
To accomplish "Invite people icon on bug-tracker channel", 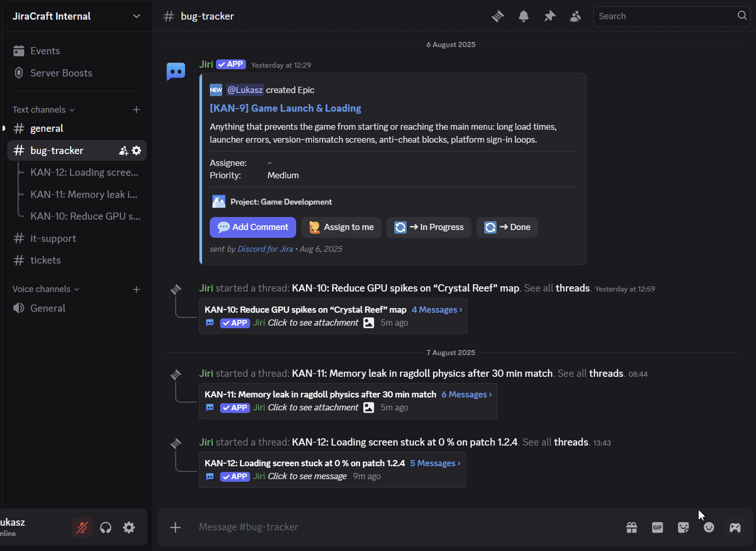I will (x=124, y=150).
